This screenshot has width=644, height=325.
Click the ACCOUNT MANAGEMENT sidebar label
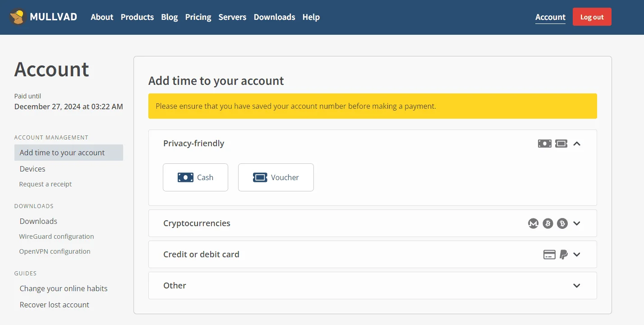(51, 137)
